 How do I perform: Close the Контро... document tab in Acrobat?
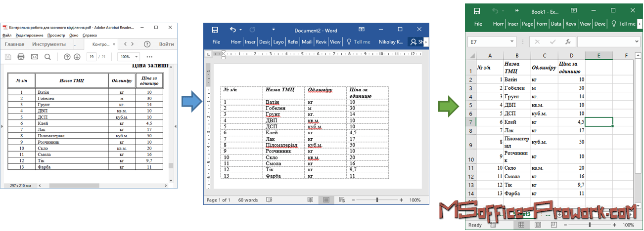click(114, 44)
